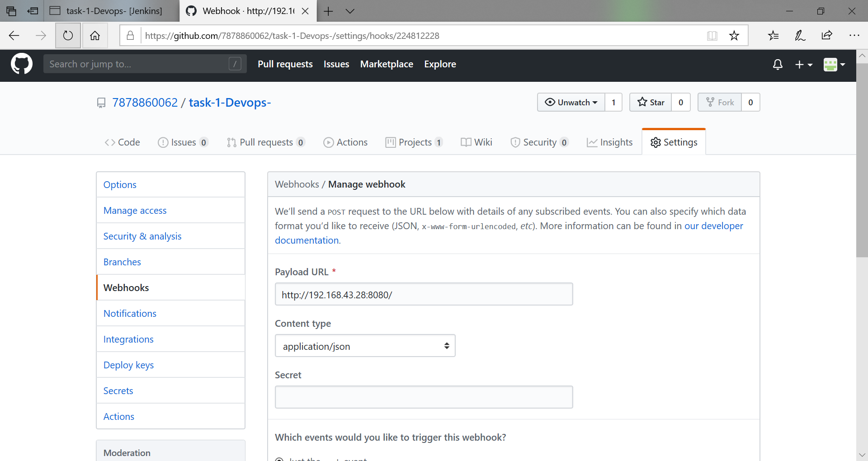Open the reading view icon
Screen dimensions: 868x461
coord(712,36)
